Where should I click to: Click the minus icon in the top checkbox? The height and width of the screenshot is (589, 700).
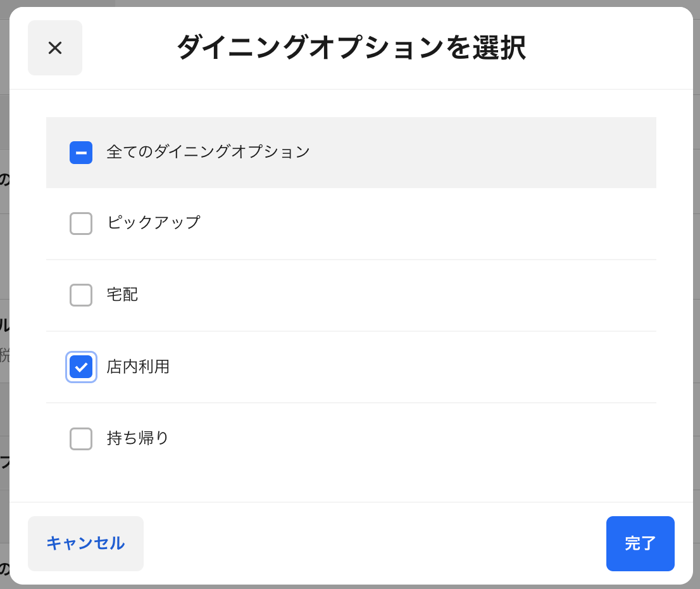point(81,153)
